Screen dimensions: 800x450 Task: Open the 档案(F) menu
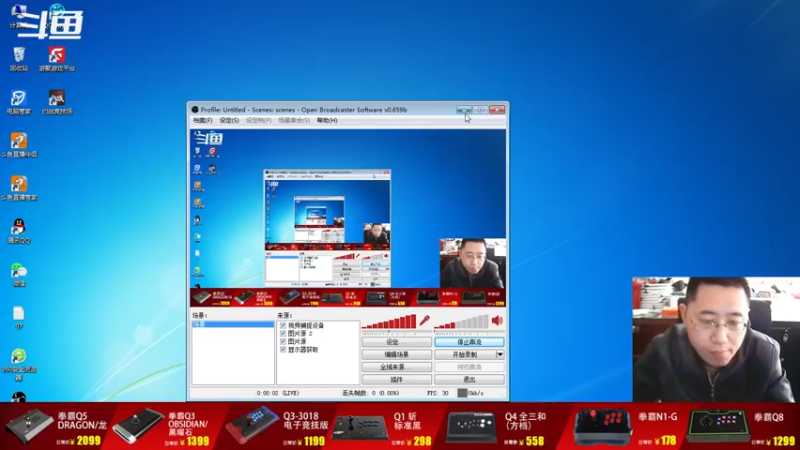203,120
